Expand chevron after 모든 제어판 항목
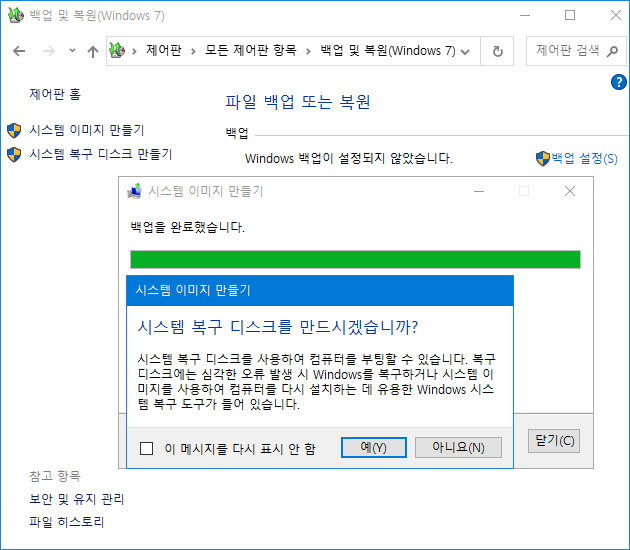Screen dimensions: 630x550 tap(308, 51)
